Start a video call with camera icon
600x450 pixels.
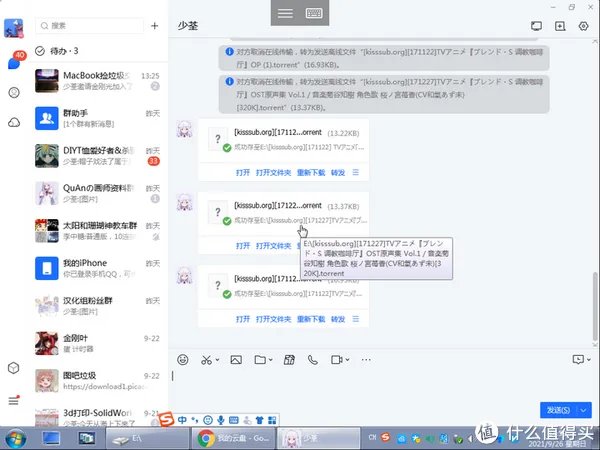point(337,360)
